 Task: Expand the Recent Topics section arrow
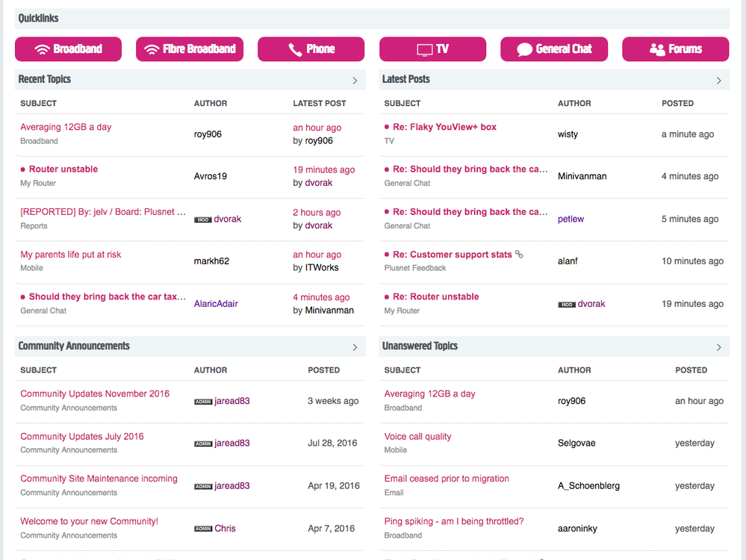355,79
